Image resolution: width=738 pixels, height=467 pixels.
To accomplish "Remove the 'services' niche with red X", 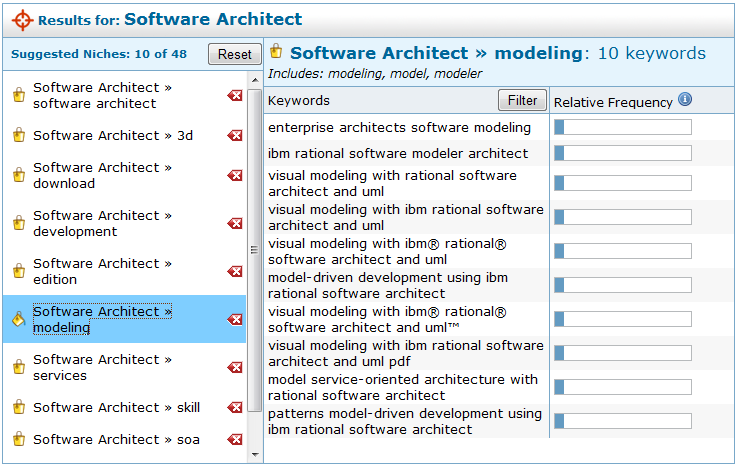I will click(x=235, y=367).
